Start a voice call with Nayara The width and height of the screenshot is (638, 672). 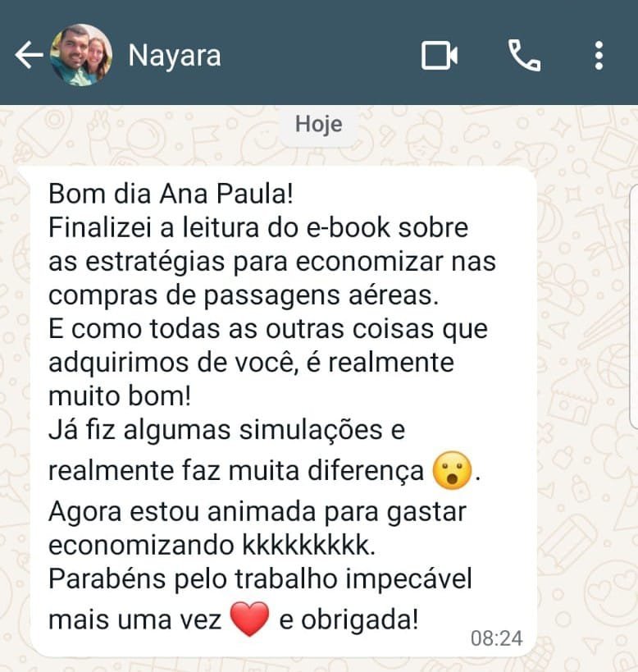(525, 55)
